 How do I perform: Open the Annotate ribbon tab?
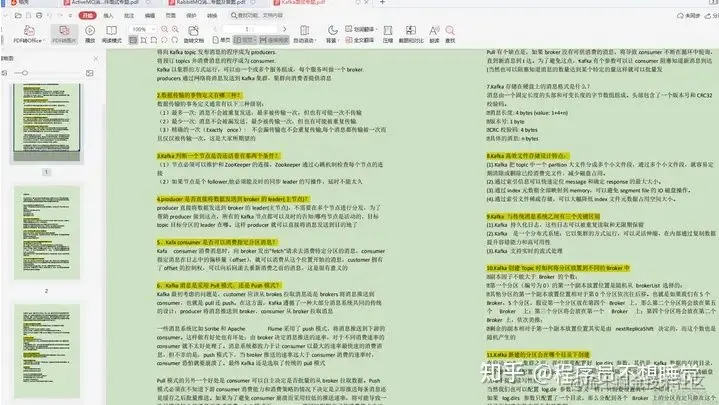pyautogui.click(x=129, y=16)
